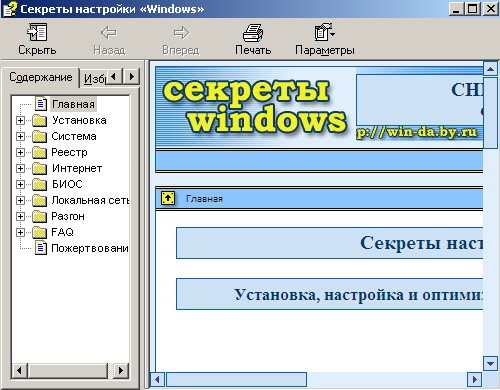Select the FAQ tree item label
This screenshot has height=390, width=500.
pyautogui.click(x=62, y=232)
